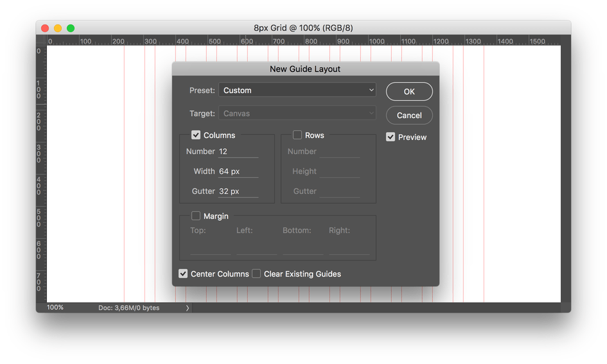607x364 pixels.
Task: Open the Preset dropdown menu
Action: [297, 91]
